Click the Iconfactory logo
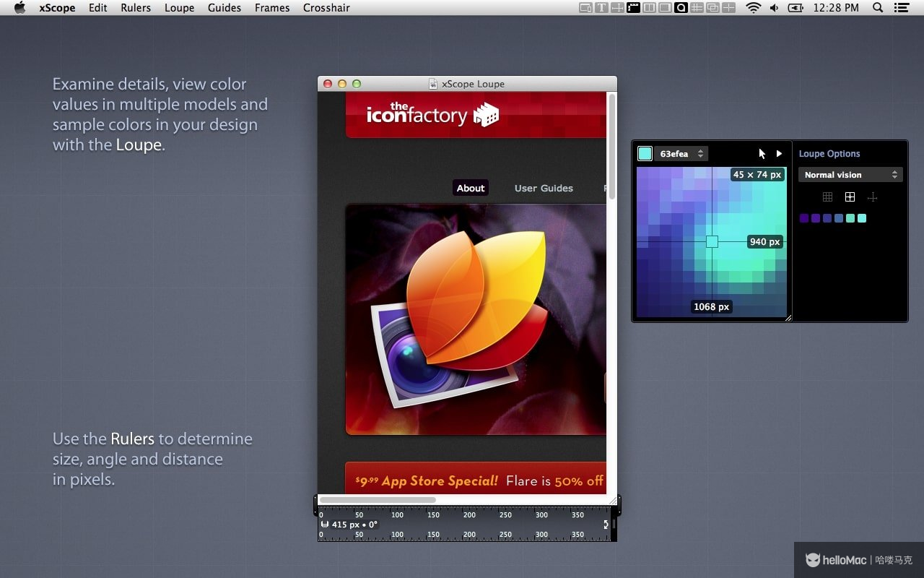This screenshot has width=924, height=578. point(432,113)
